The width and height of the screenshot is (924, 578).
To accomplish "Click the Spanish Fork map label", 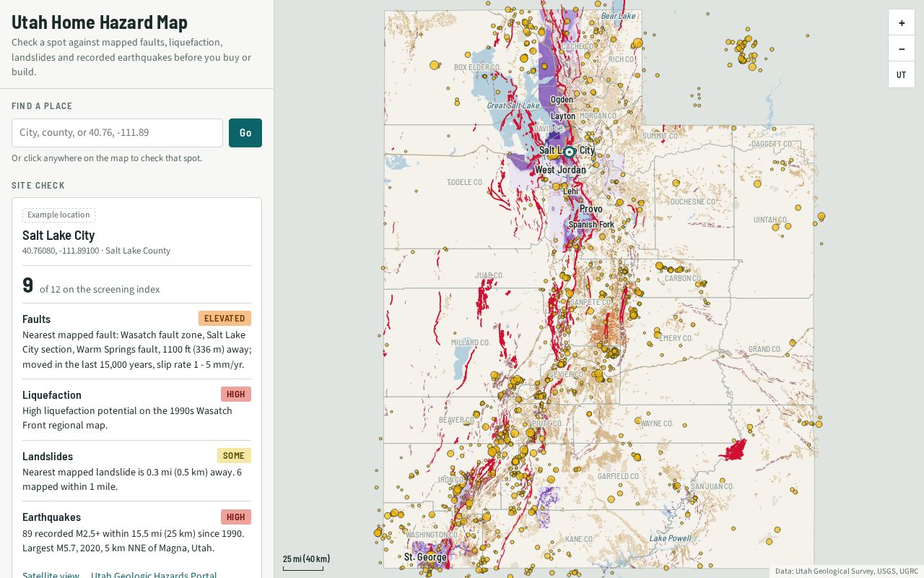I will click(591, 225).
